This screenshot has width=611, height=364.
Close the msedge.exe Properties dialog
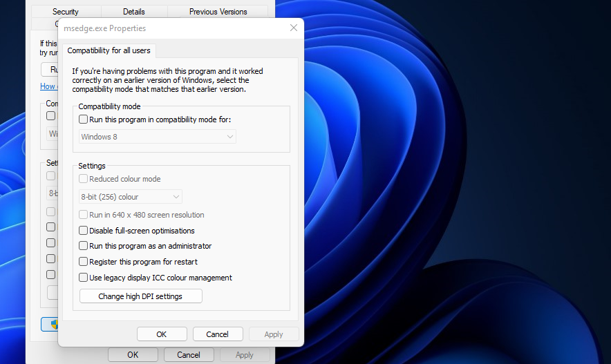[x=294, y=28]
